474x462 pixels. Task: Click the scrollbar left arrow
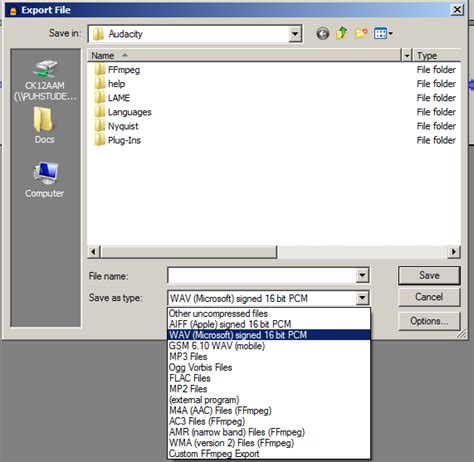click(x=94, y=252)
